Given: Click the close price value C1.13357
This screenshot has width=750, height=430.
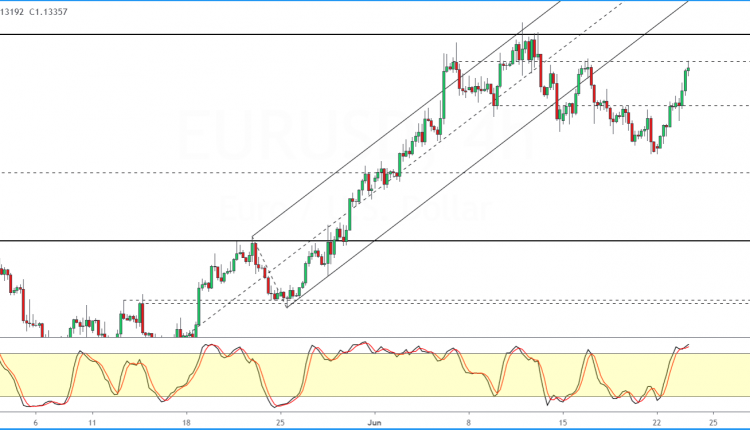Looking at the screenshot, I should click(48, 12).
